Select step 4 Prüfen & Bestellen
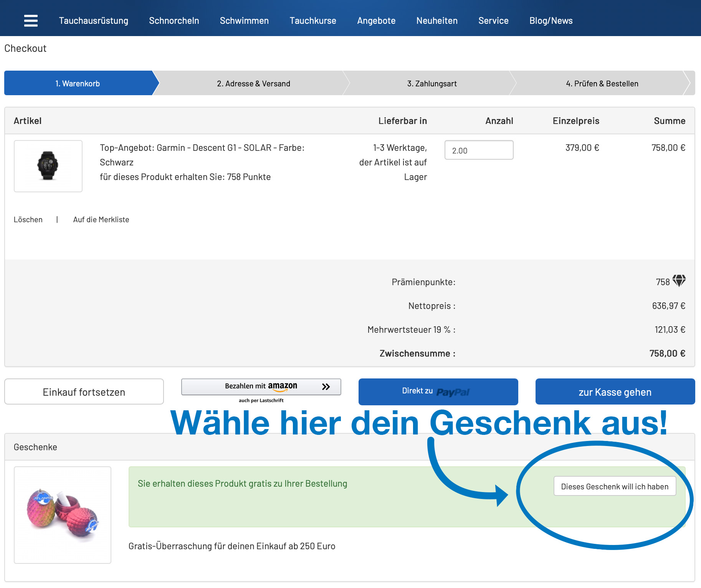The width and height of the screenshot is (701, 588). pos(602,83)
